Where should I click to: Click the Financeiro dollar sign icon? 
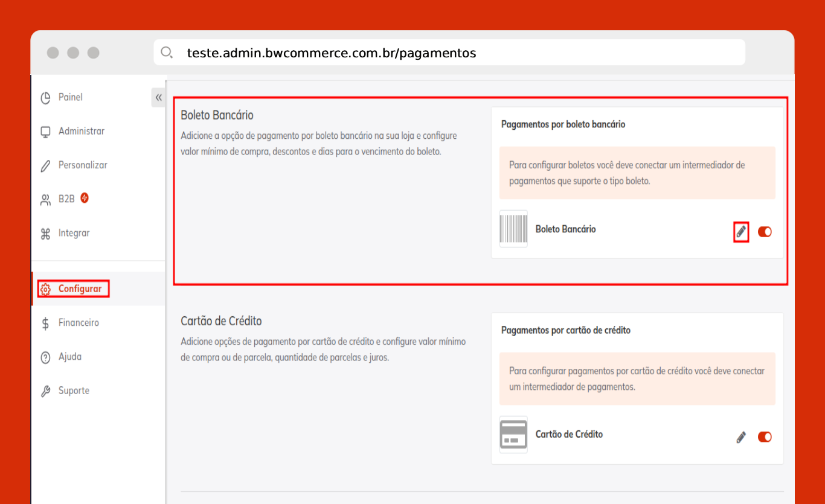click(x=45, y=324)
